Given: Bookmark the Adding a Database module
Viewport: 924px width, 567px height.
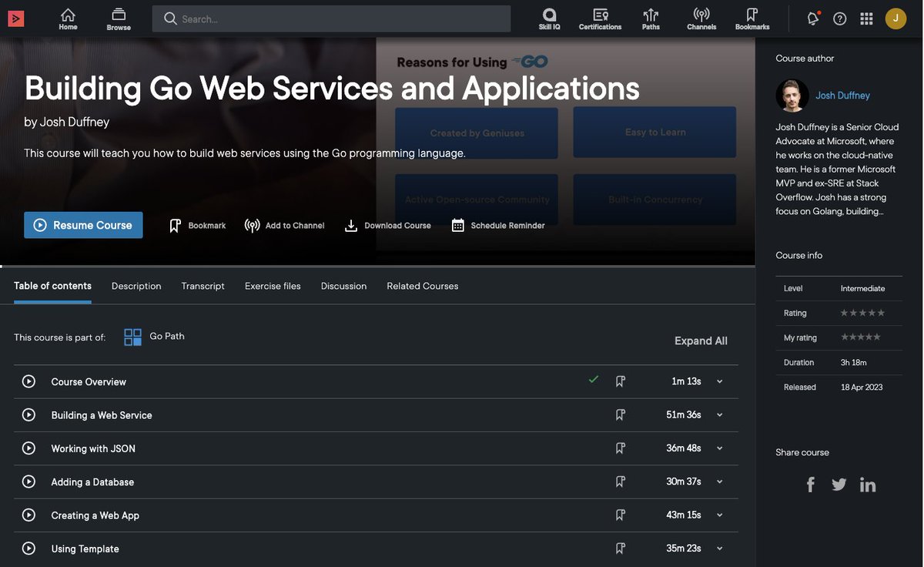Looking at the screenshot, I should point(620,481).
